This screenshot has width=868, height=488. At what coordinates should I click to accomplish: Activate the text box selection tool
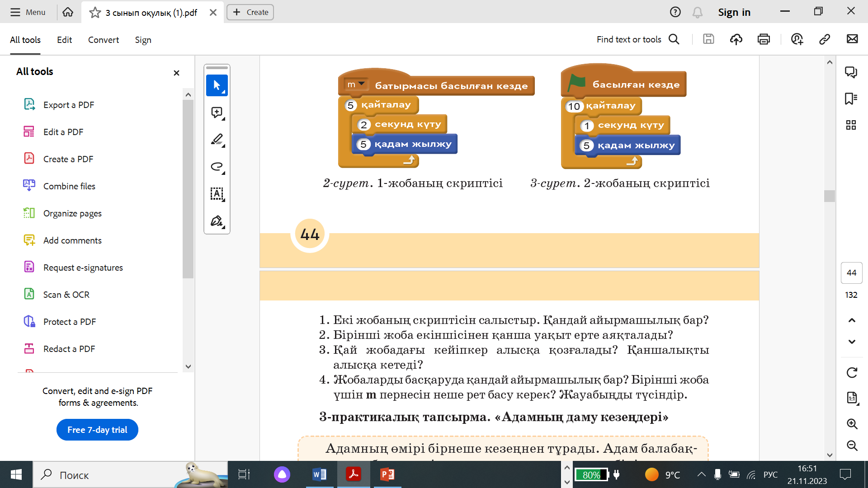point(217,194)
